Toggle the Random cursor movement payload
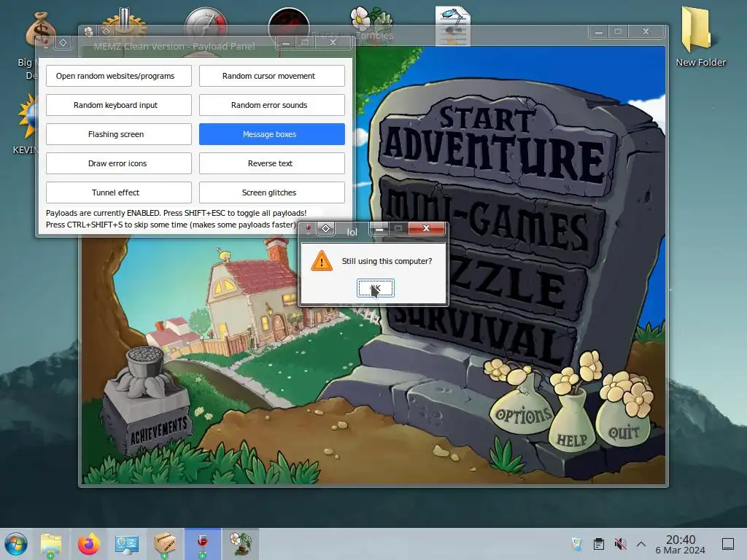The image size is (747, 560). 272,76
